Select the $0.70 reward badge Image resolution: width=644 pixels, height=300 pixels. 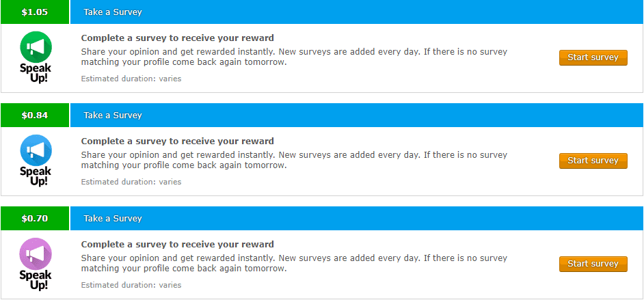(x=35, y=218)
